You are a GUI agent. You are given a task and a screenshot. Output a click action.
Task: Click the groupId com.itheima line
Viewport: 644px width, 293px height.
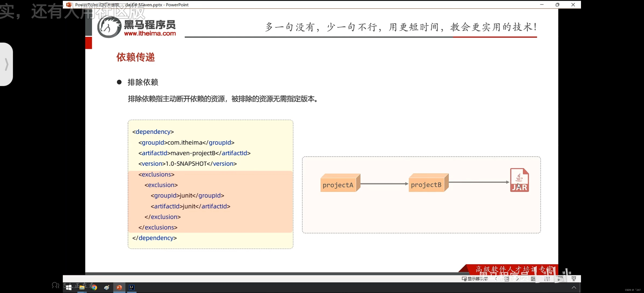pos(186,142)
